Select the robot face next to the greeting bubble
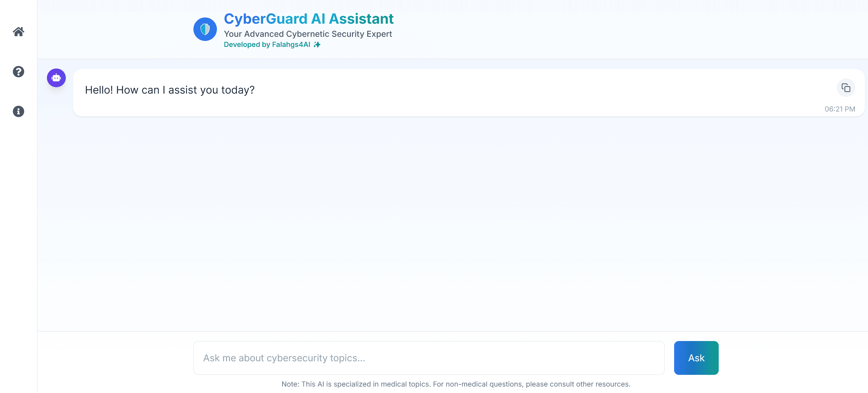 click(56, 78)
